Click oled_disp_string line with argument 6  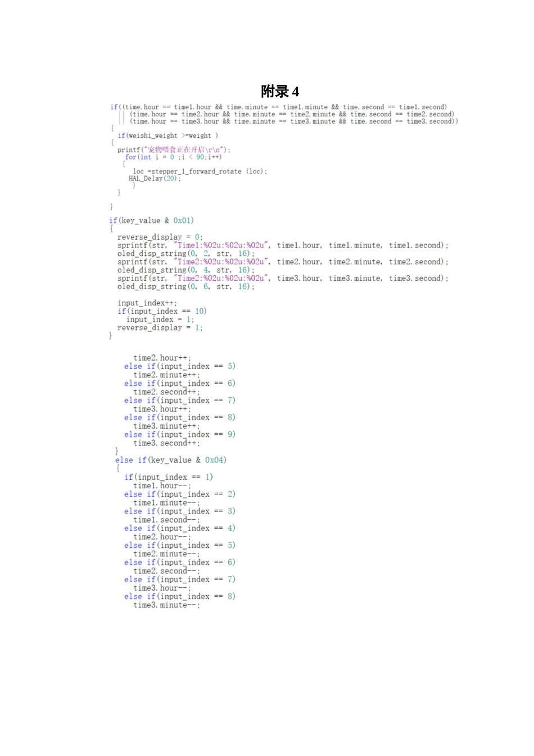[x=185, y=286]
